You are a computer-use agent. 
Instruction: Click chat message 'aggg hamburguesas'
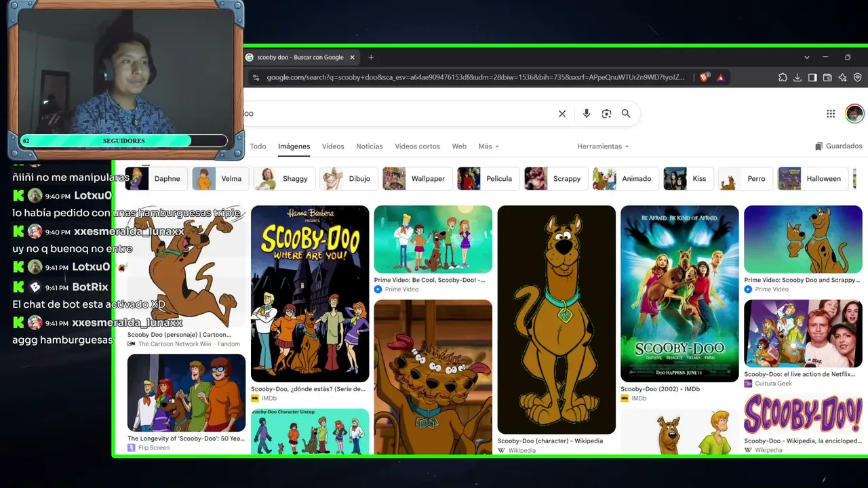pyautogui.click(x=62, y=340)
